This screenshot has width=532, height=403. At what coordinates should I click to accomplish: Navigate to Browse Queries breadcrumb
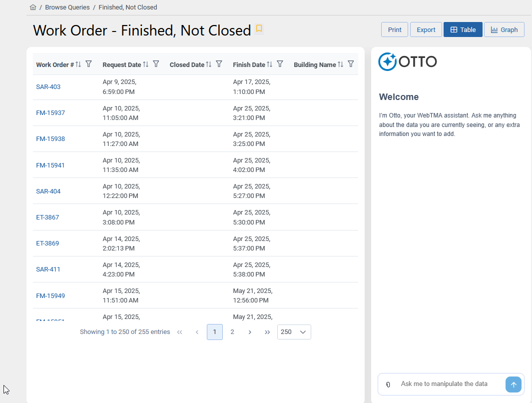(67, 7)
